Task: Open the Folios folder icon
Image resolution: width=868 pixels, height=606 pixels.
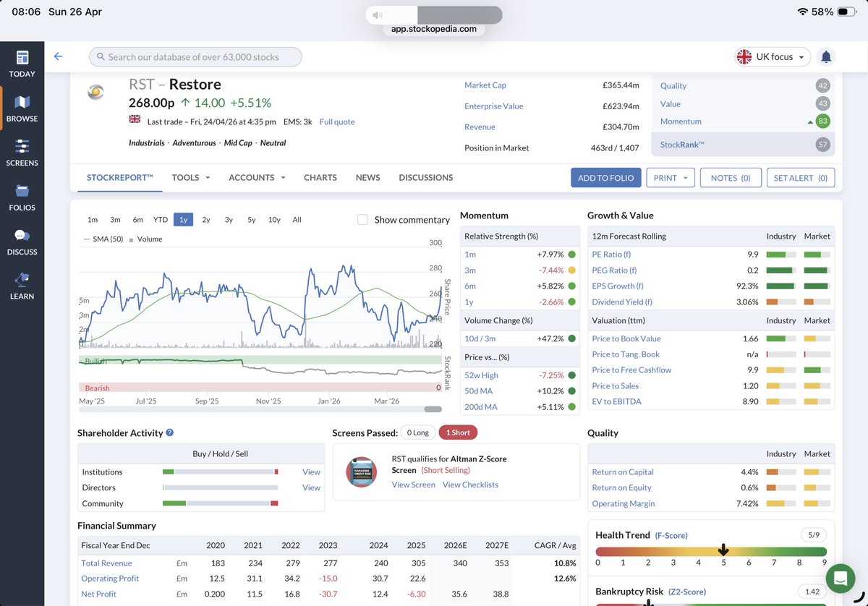Action: point(22,191)
